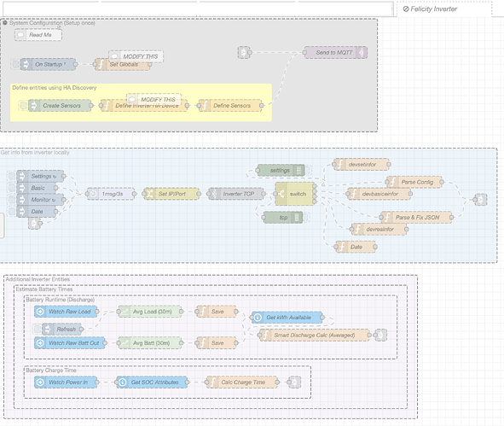Toggle the settings debug node output button

tap(308, 170)
